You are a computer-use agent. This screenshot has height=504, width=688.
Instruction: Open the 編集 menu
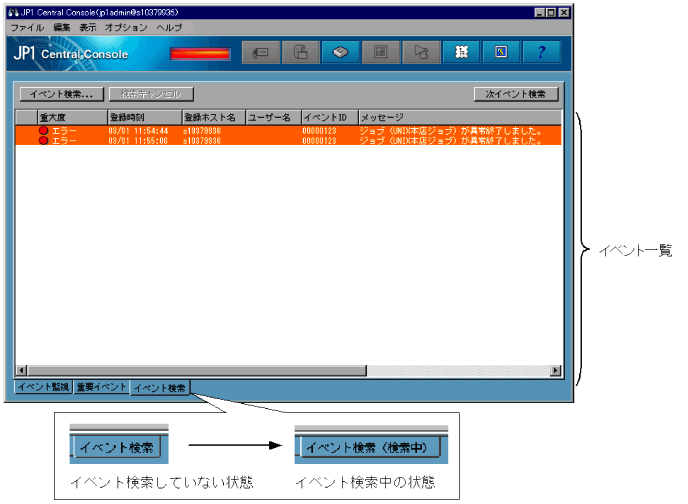pos(62,28)
